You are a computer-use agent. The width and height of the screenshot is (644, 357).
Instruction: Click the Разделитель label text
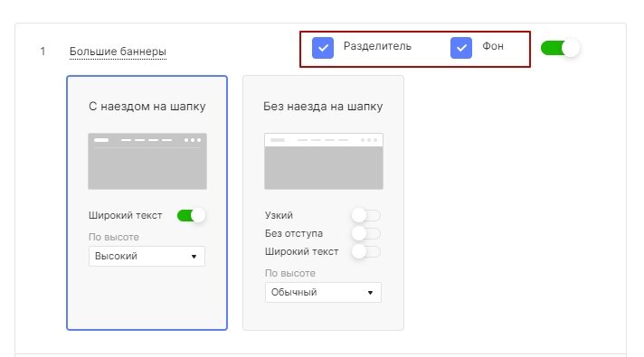coord(377,46)
